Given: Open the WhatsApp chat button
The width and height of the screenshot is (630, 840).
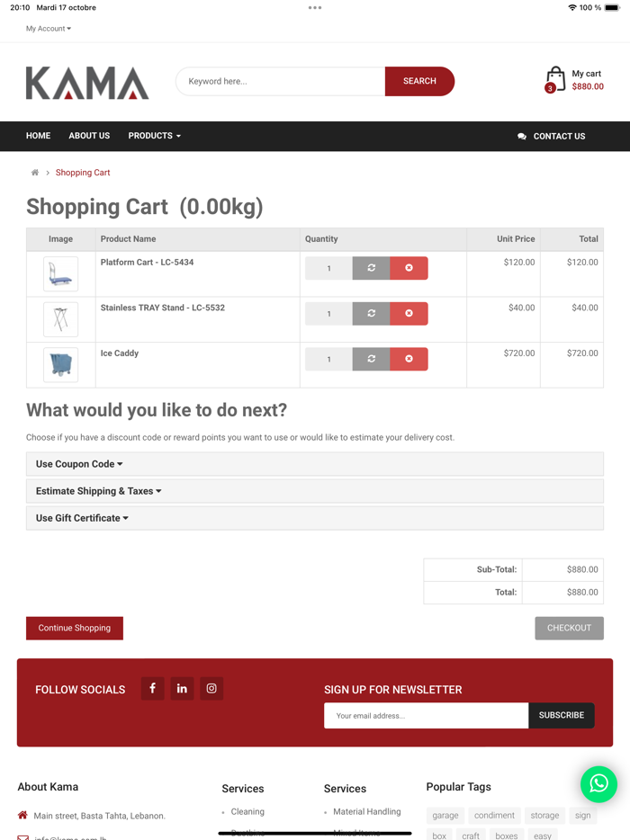Looking at the screenshot, I should click(x=598, y=783).
